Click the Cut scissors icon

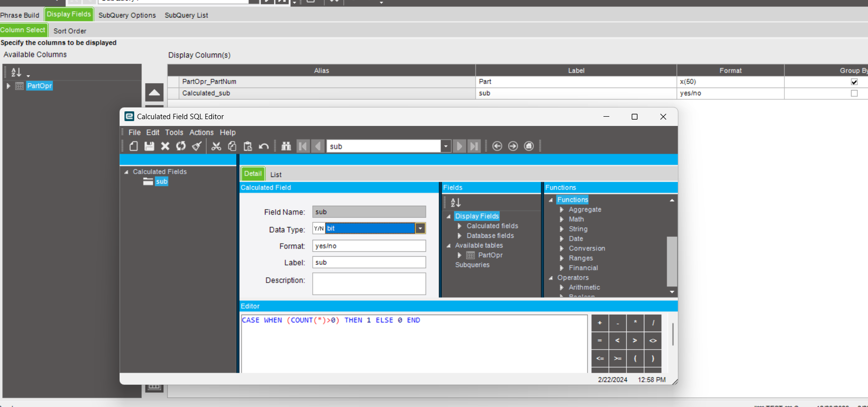click(x=216, y=146)
